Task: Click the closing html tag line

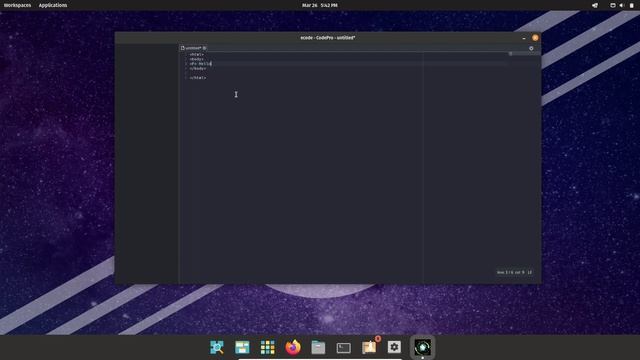Action: (198, 78)
